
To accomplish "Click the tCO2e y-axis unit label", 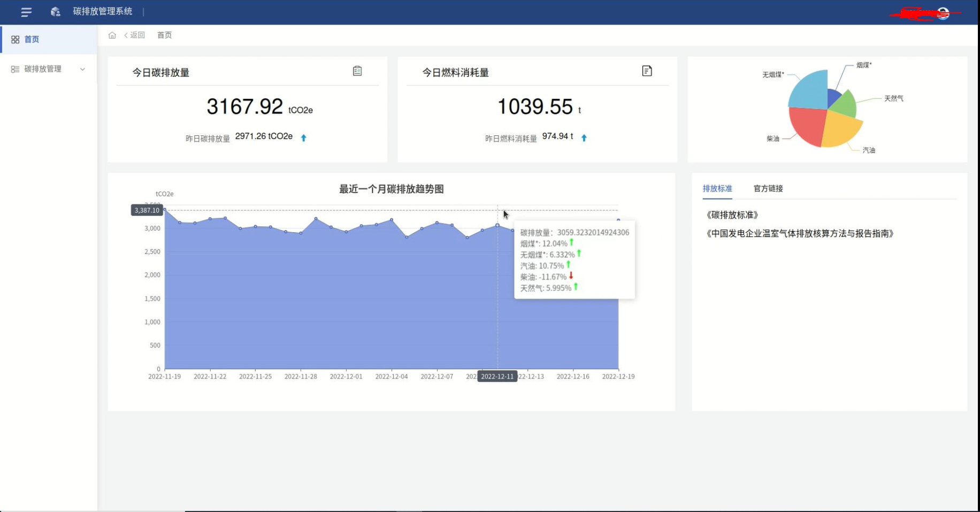I will pyautogui.click(x=164, y=194).
